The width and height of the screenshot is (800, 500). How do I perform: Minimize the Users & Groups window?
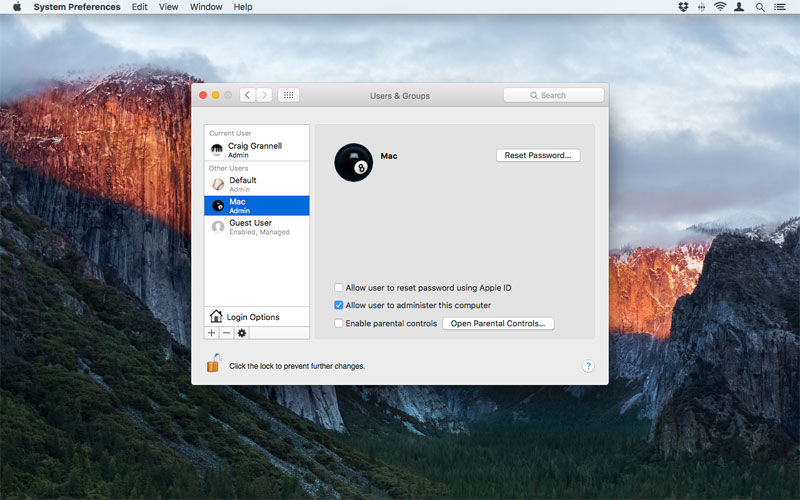pyautogui.click(x=216, y=95)
